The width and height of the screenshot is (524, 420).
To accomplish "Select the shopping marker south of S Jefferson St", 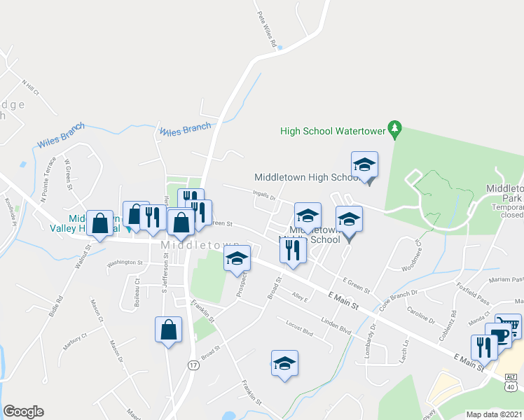I will pos(168,332).
